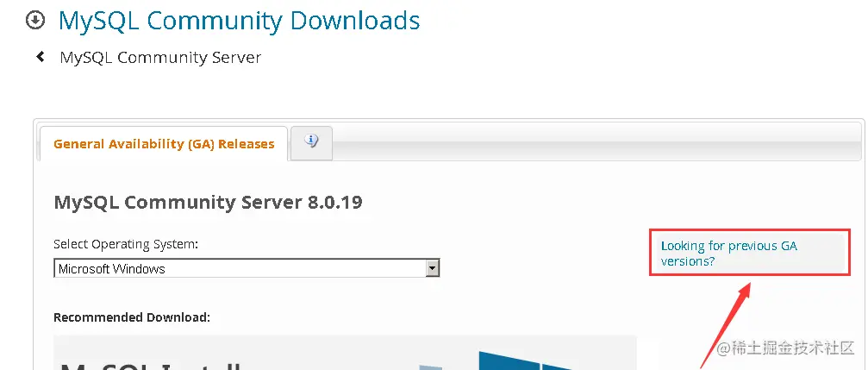Open the Looking for previous GA versions link

[729, 253]
